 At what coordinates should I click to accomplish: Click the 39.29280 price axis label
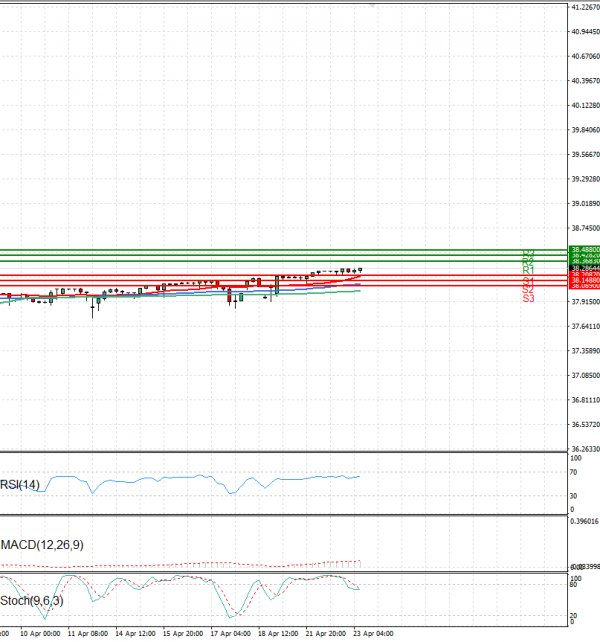pyautogui.click(x=586, y=179)
